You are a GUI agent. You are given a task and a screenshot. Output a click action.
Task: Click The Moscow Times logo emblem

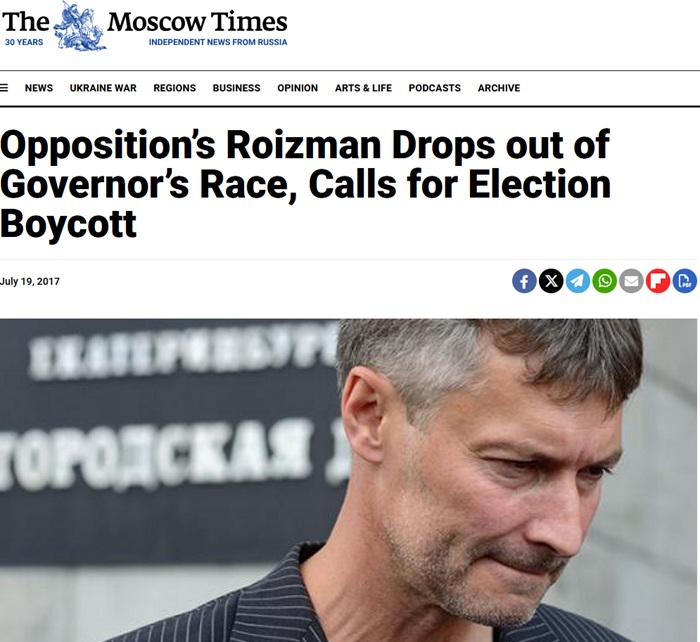[80, 25]
